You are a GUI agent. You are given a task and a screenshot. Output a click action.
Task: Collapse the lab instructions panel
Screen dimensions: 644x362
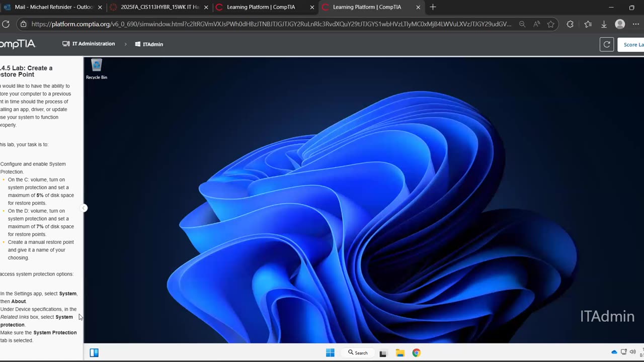[84, 208]
